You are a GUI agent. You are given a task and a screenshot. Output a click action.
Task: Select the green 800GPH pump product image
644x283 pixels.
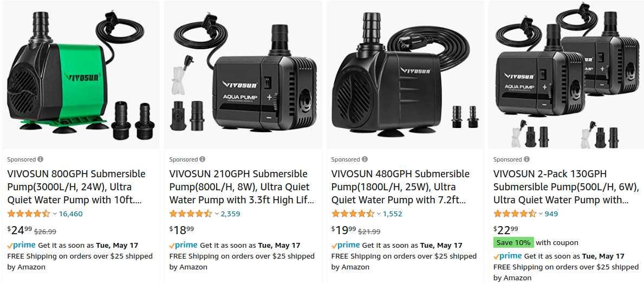[x=81, y=74]
